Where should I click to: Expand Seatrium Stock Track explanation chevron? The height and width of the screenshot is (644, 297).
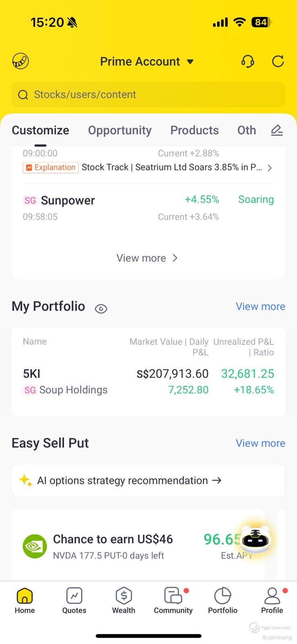pyautogui.click(x=270, y=168)
